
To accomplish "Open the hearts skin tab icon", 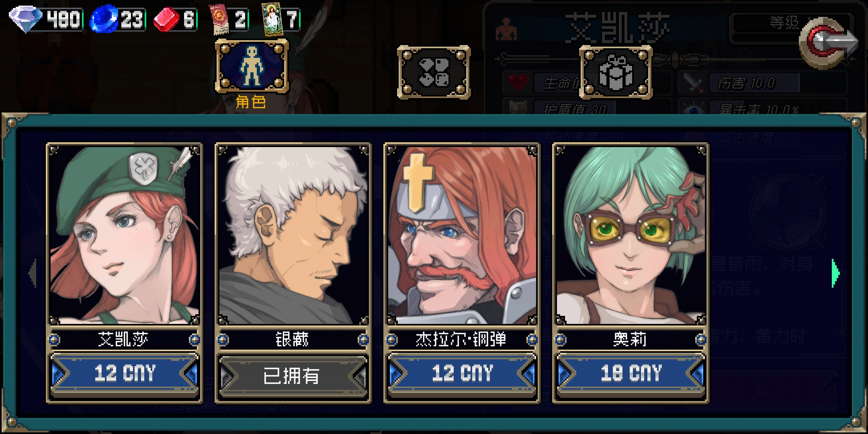I will click(434, 72).
